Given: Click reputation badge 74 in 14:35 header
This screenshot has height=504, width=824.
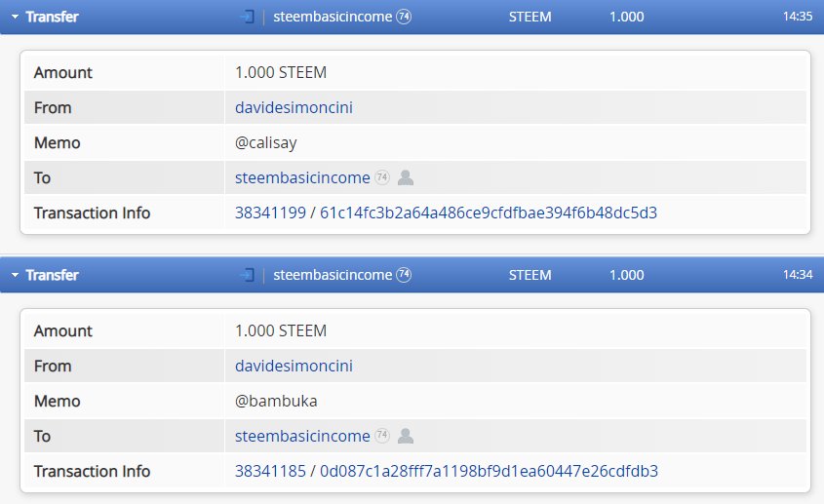Looking at the screenshot, I should click(x=404, y=17).
